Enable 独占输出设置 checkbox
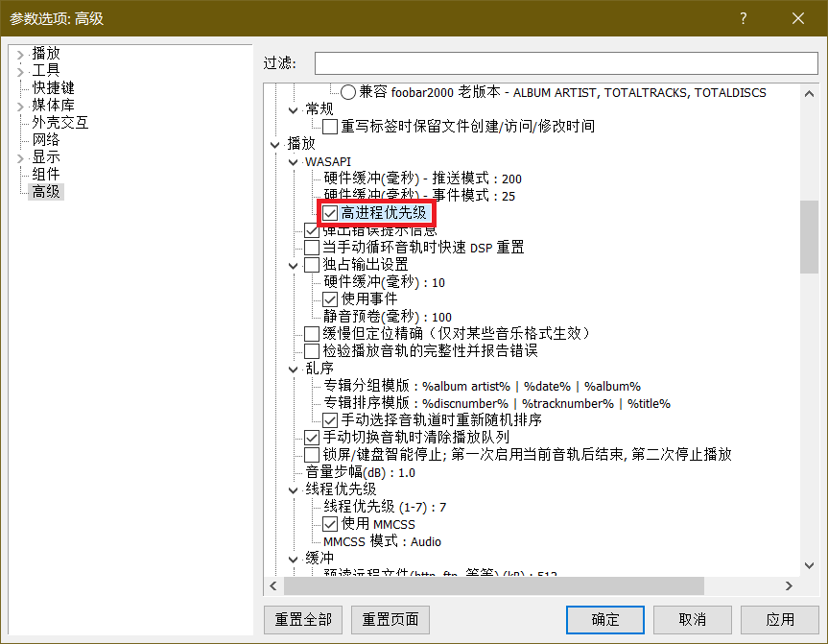828x644 pixels. (x=312, y=265)
